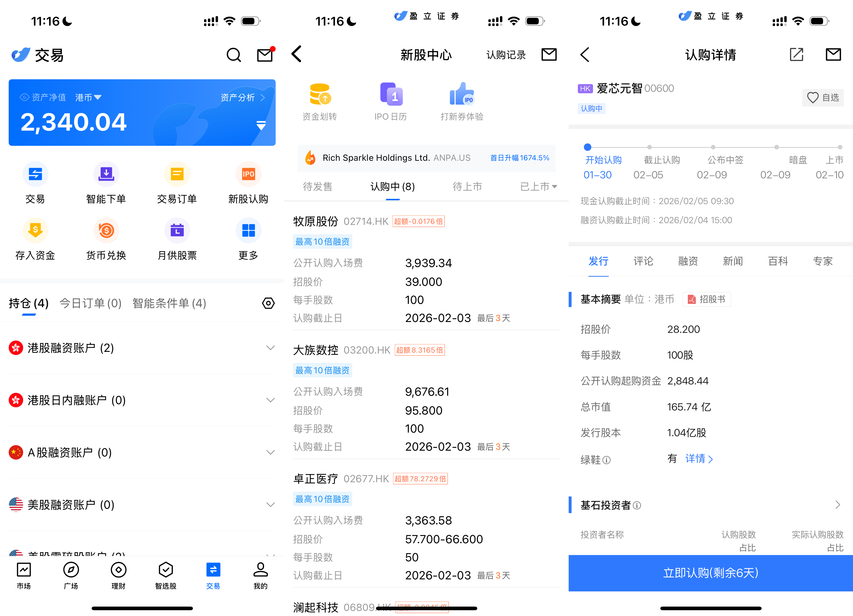
Task: Toggle asset value visibility eye icon
Action: [24, 97]
